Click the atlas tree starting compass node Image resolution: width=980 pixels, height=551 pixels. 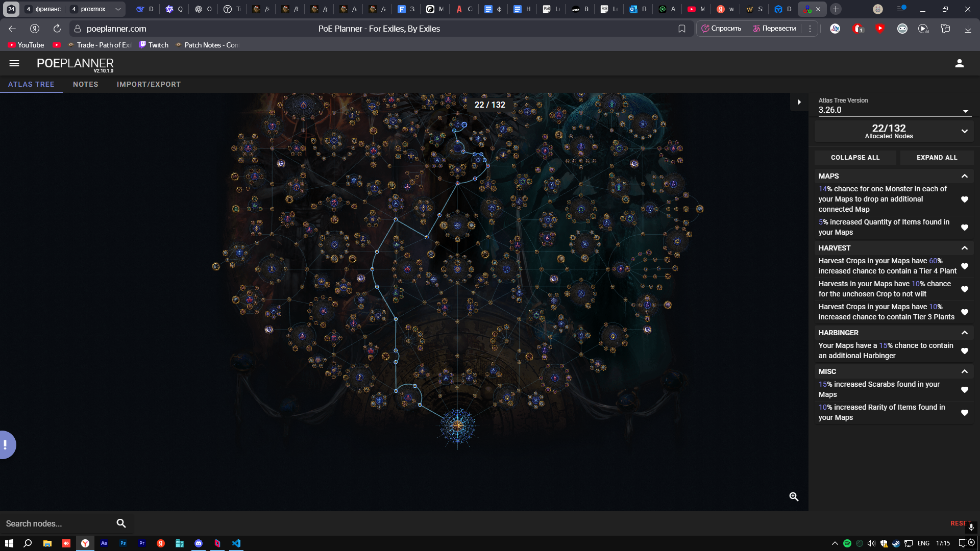[x=458, y=425]
